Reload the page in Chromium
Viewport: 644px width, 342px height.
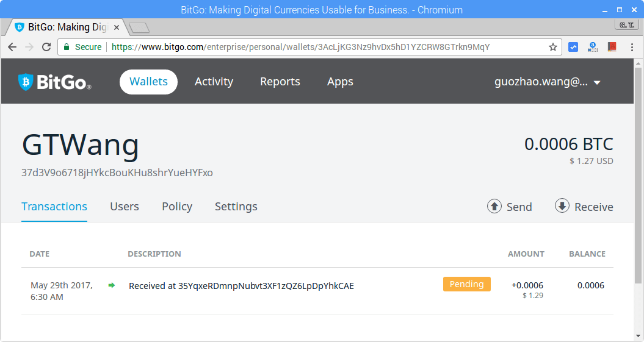[46, 47]
